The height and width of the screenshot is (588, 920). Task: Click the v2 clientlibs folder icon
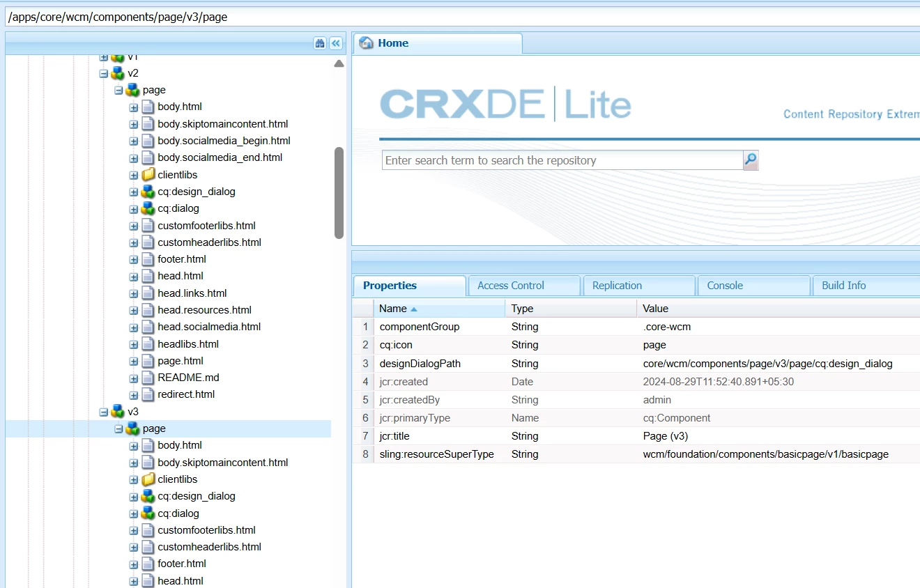click(148, 175)
